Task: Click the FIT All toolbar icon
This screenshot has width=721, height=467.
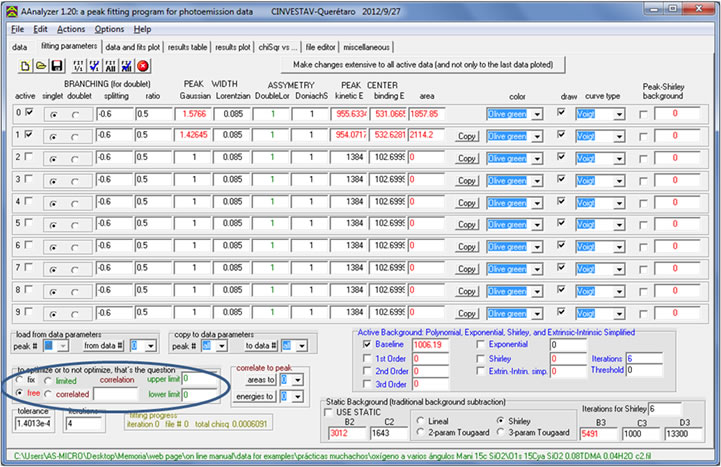Action: click(110, 66)
